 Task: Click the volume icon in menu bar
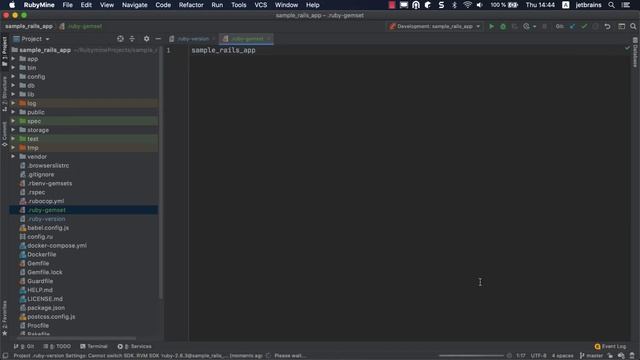(480, 5)
